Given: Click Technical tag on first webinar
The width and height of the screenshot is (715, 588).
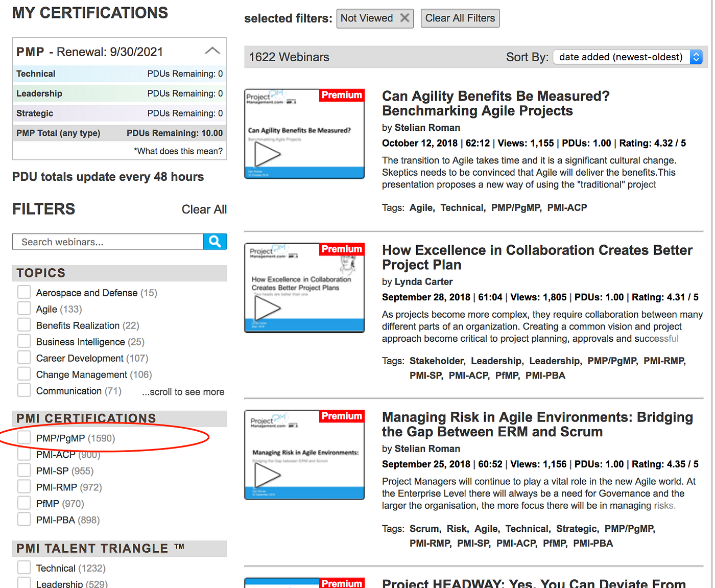Looking at the screenshot, I should [462, 208].
